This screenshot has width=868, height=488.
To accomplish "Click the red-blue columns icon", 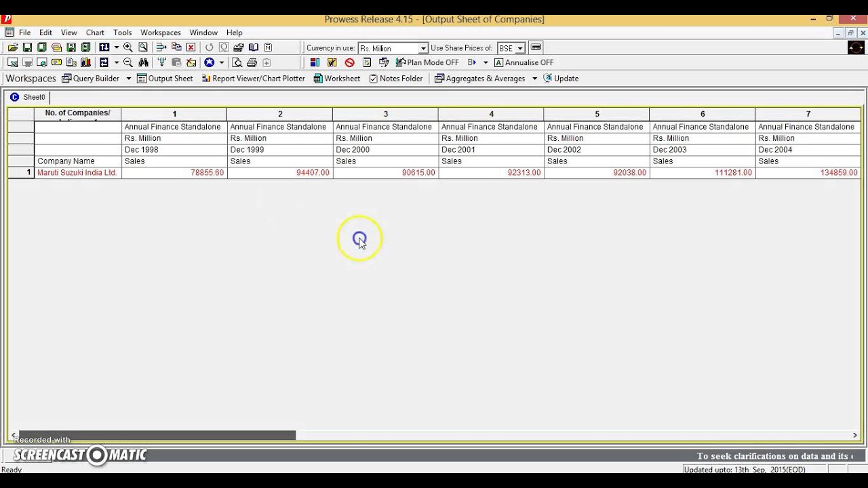I will click(315, 62).
